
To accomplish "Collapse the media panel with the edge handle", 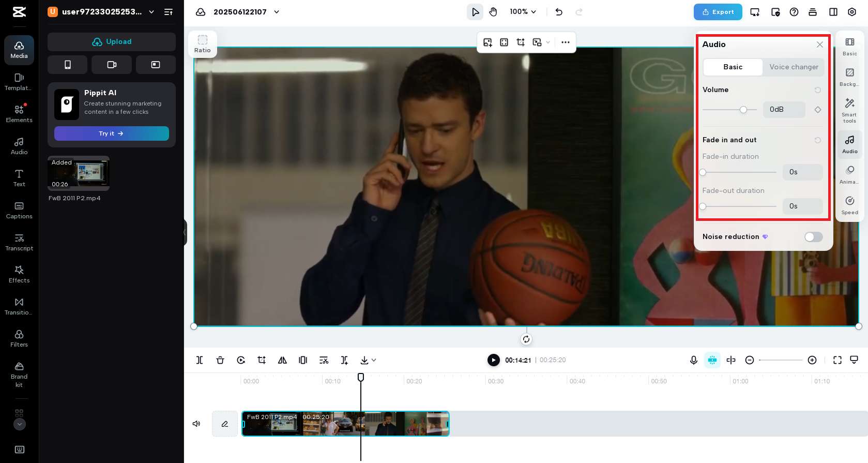I will (x=185, y=232).
